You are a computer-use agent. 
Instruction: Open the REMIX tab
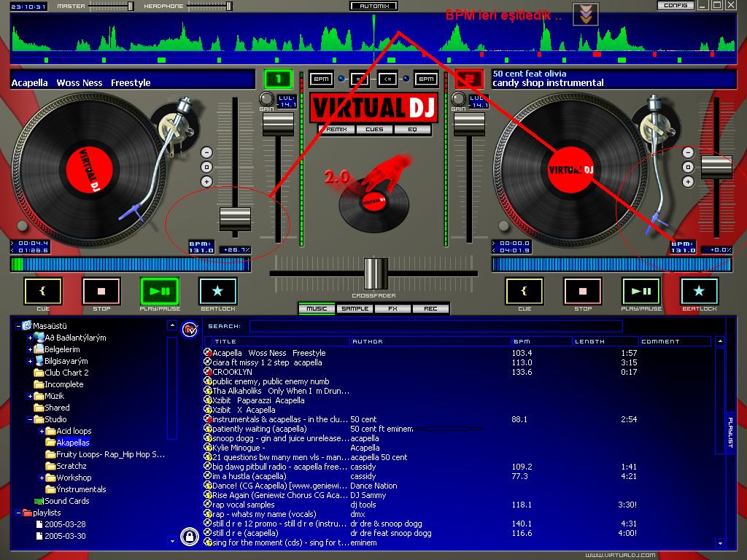click(336, 130)
